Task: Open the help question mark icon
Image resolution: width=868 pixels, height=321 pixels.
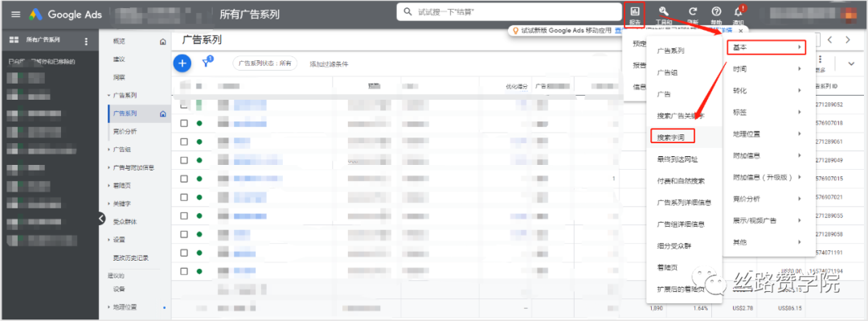Action: (716, 11)
